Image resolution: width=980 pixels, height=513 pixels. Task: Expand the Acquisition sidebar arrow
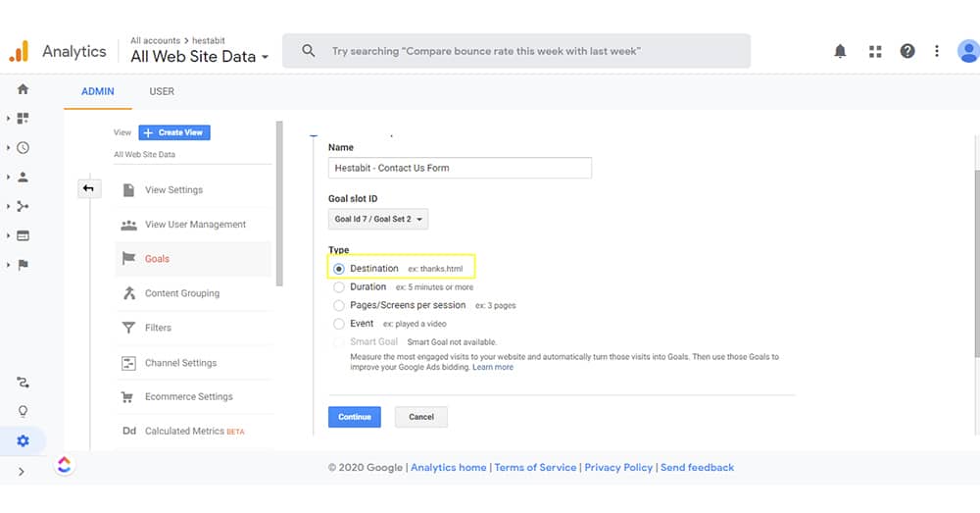point(8,206)
